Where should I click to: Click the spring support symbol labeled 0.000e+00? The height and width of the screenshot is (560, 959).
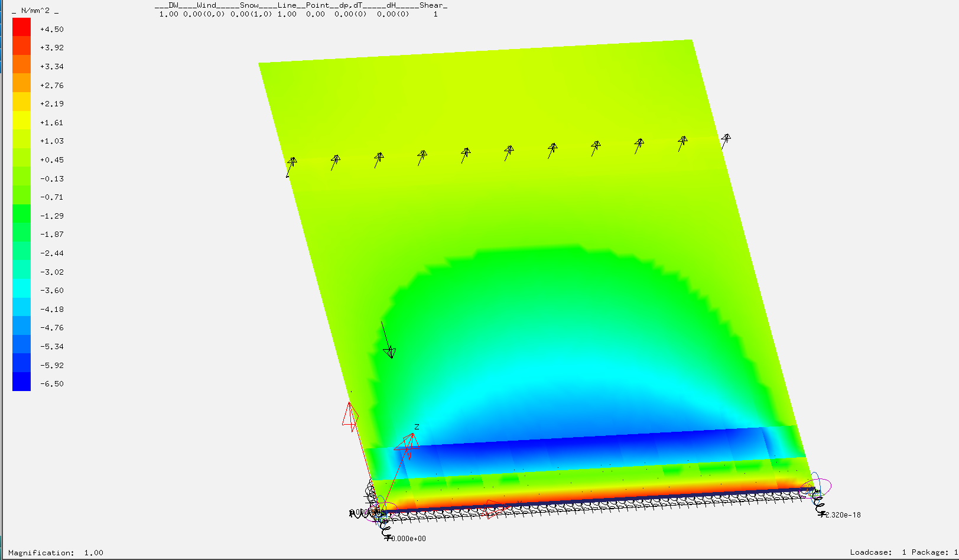pyautogui.click(x=386, y=531)
